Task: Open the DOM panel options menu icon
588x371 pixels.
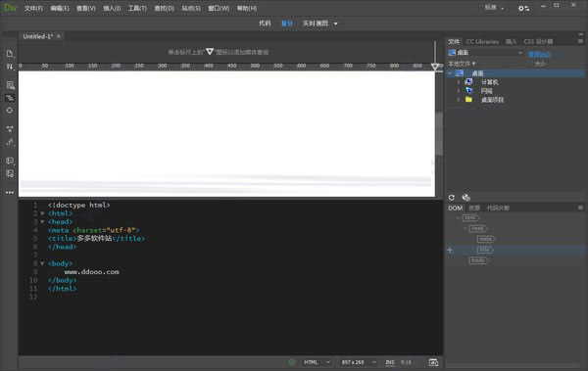Action: (580, 208)
